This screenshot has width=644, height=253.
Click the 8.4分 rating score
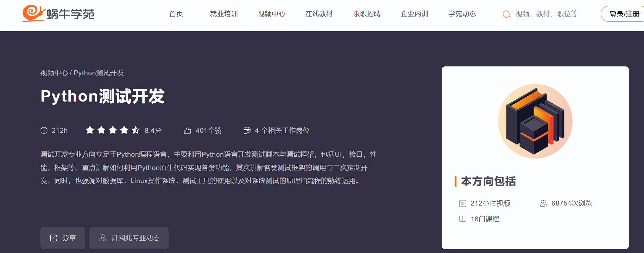coord(153,130)
